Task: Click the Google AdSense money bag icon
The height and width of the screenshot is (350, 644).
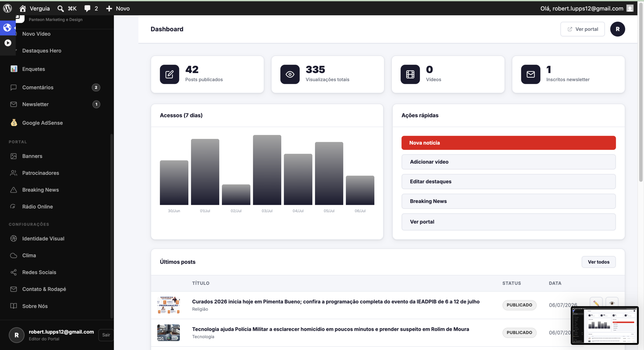Action: [x=14, y=123]
